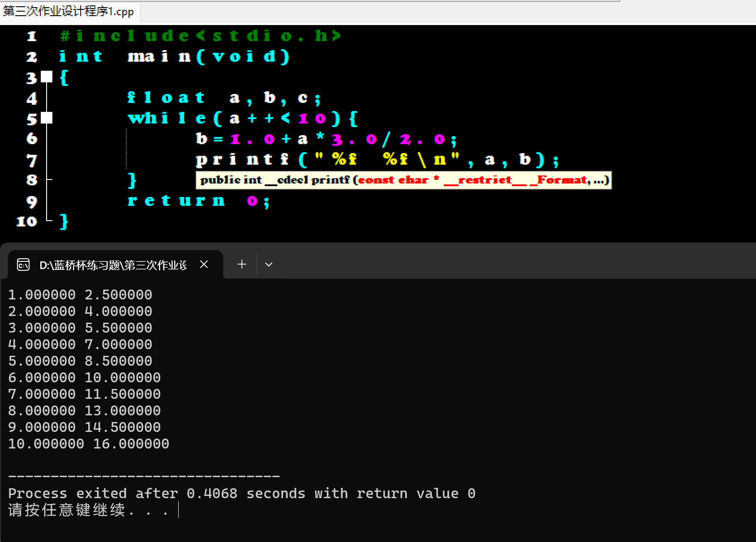Click the 'b=1.0+a*3.0/2.0;' line
The width and height of the screenshot is (756, 542).
[x=326, y=139]
